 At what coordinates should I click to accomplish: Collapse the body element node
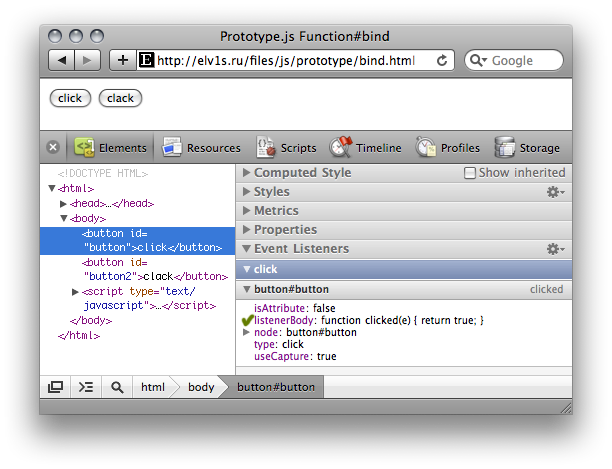click(64, 218)
